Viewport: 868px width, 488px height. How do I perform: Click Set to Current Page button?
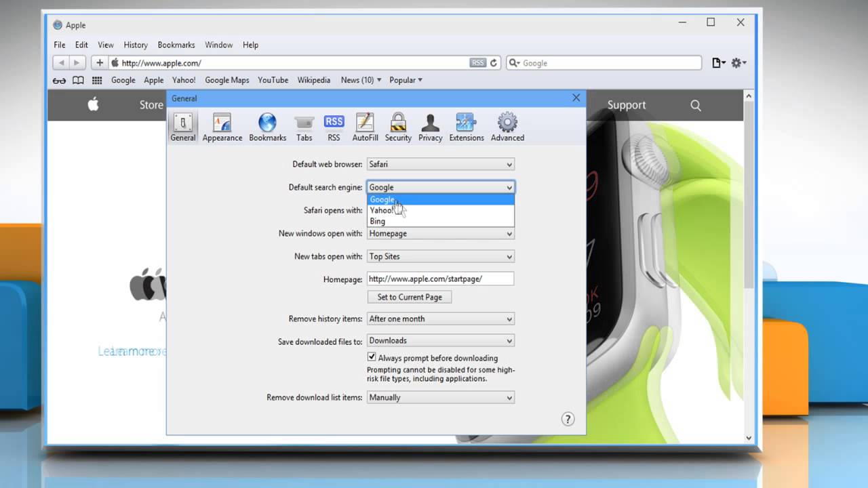(410, 297)
